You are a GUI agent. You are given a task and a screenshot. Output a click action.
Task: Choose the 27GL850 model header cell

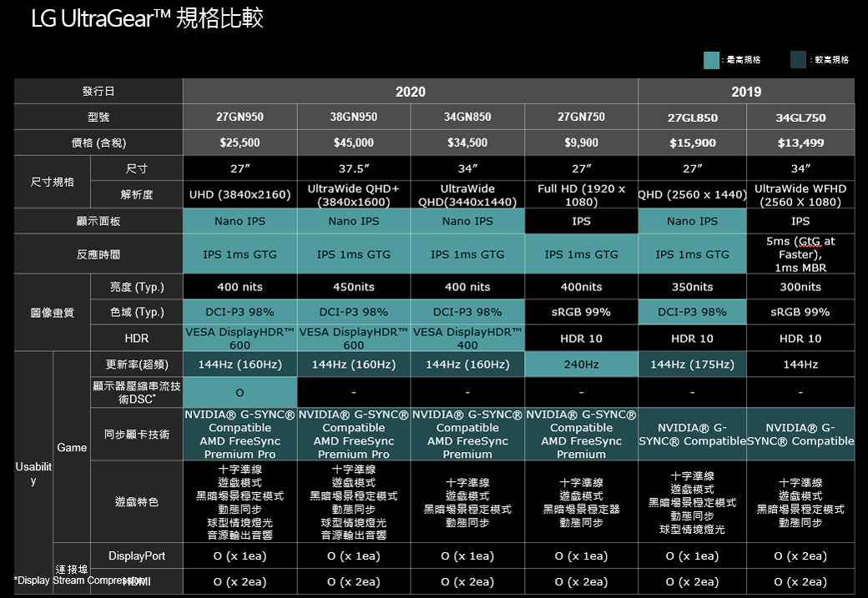692,118
